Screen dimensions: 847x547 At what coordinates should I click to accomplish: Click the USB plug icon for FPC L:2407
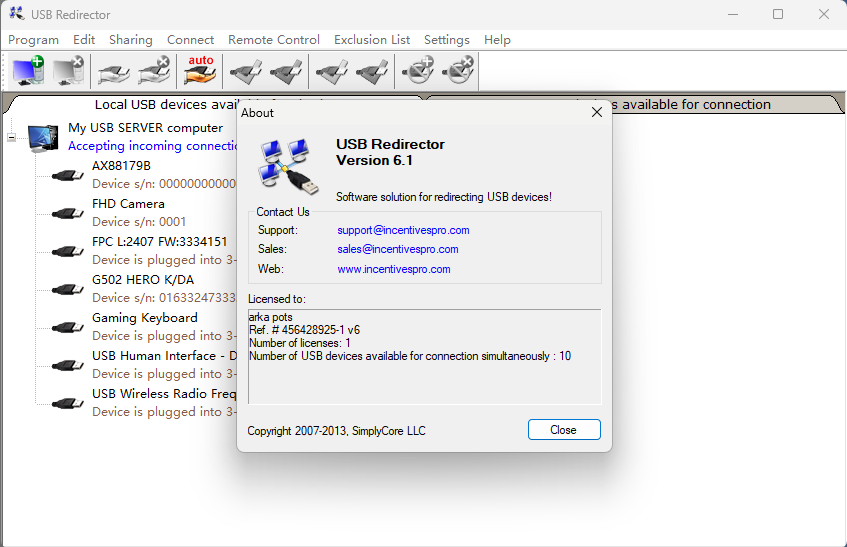68,251
